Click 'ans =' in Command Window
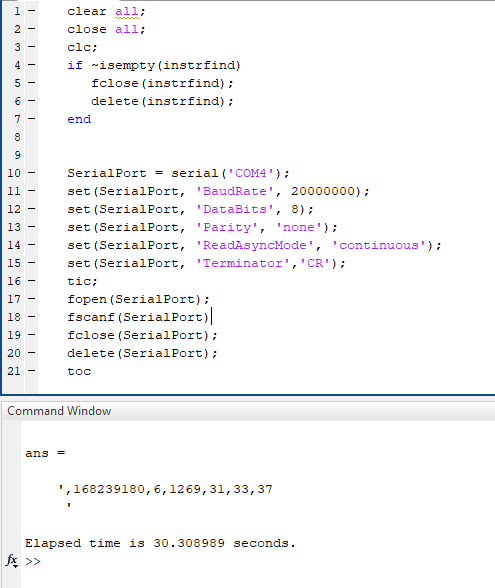Screen dimensions: 495x588 pyautogui.click(x=45, y=453)
